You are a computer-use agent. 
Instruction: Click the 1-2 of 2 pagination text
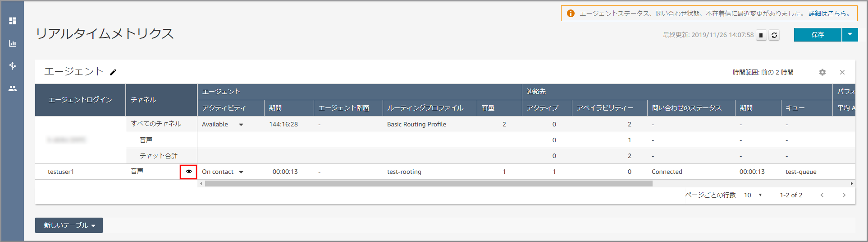(x=791, y=195)
